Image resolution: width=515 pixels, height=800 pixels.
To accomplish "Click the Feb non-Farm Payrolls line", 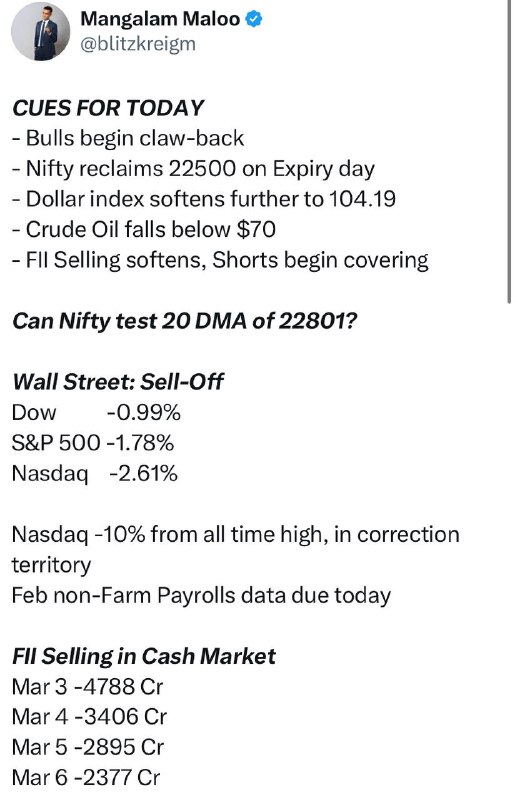I will click(x=201, y=595).
